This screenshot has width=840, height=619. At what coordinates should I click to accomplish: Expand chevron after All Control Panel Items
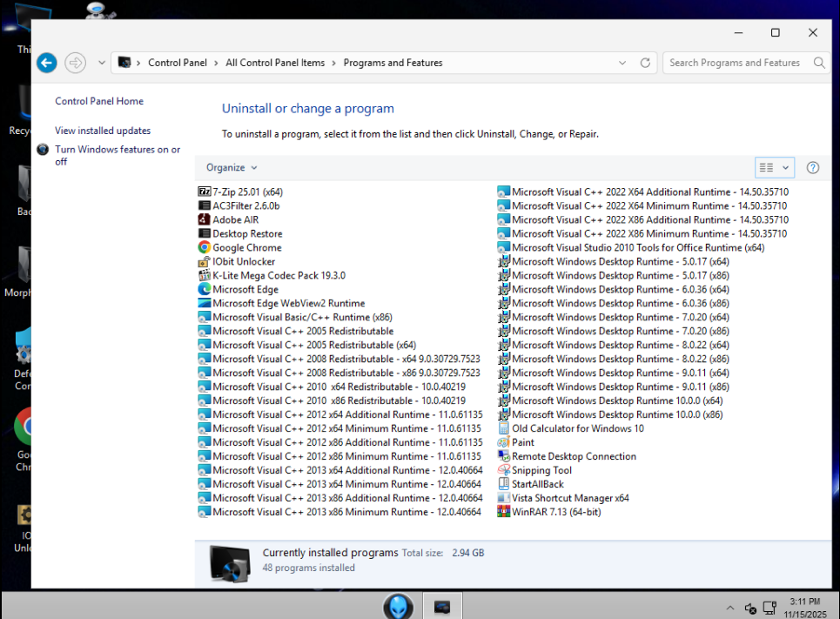[x=333, y=63]
